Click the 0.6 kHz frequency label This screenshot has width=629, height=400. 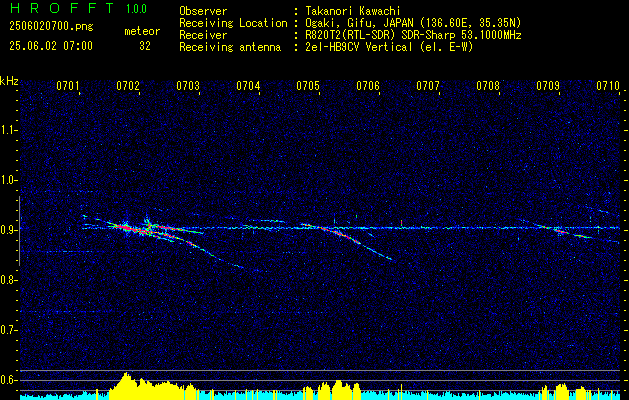click(8, 380)
